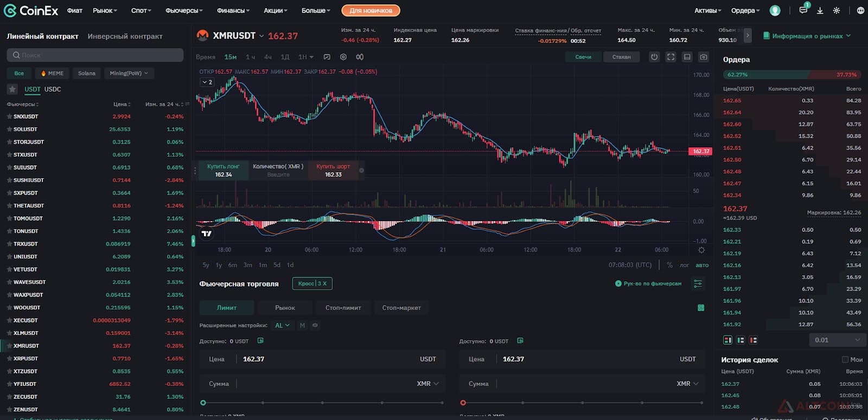
Task: Click the short-side amount slider handle
Action: (463, 403)
